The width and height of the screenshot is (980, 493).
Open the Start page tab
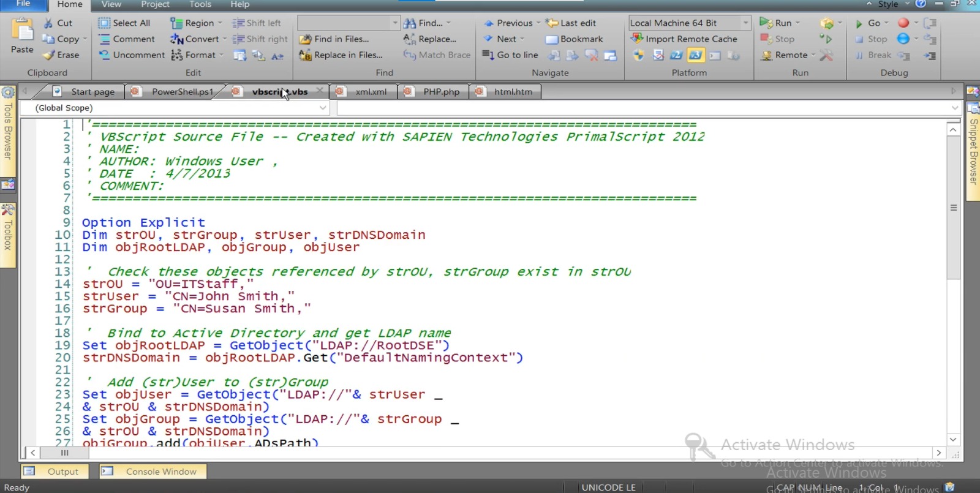[x=86, y=92]
